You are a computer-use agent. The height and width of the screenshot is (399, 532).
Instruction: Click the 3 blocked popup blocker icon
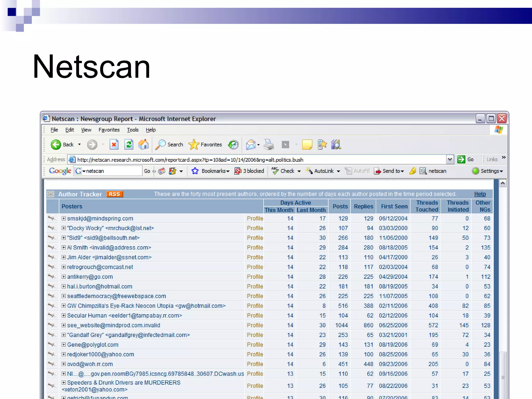(x=238, y=171)
